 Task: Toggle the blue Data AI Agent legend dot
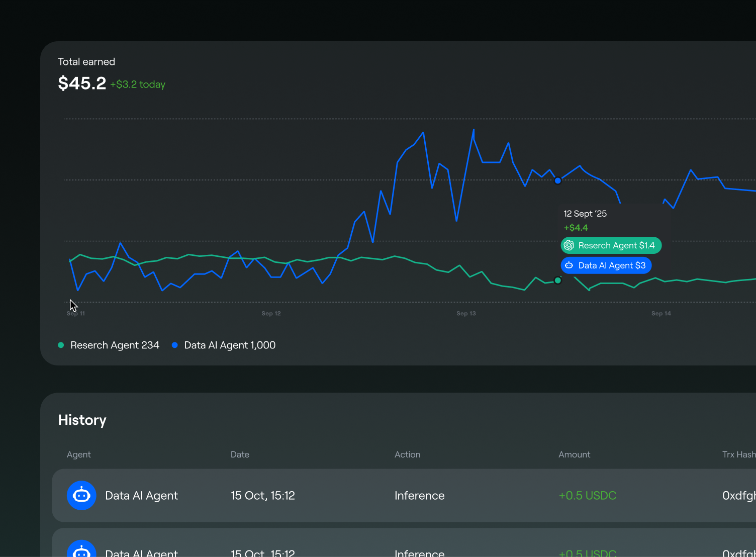(175, 345)
